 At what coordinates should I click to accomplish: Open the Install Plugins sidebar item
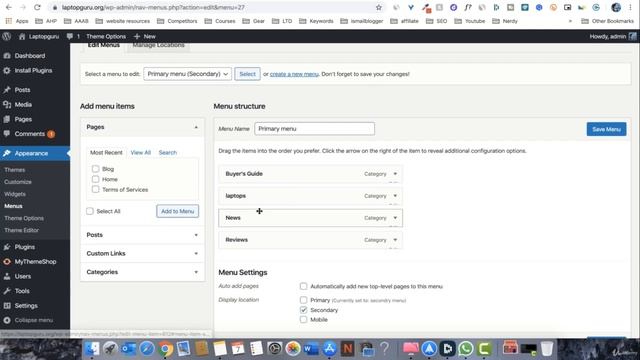coord(33,70)
